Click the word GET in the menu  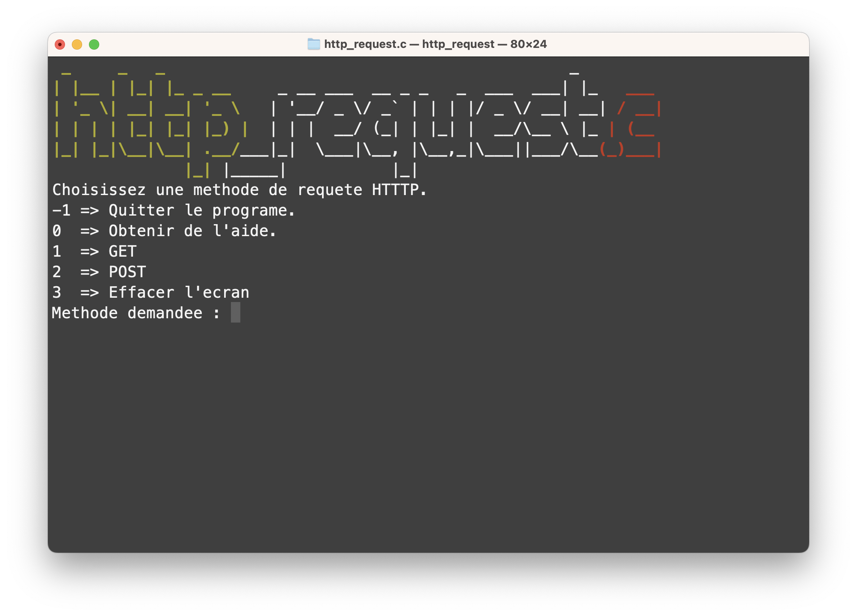tap(122, 252)
